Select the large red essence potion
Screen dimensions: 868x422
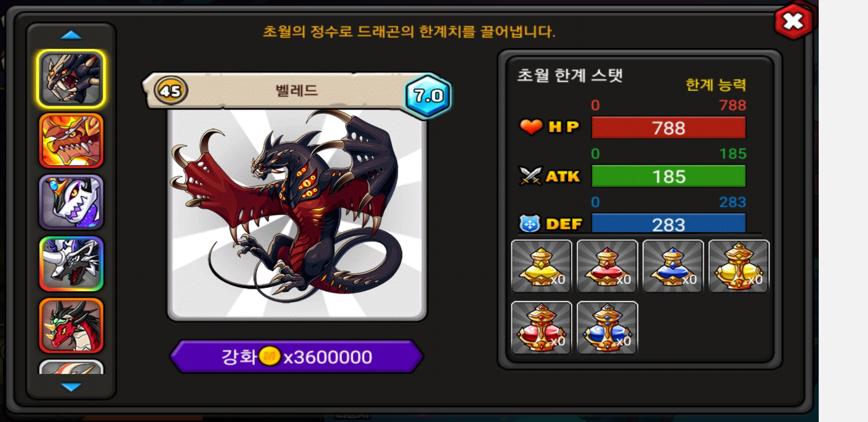coord(542,328)
